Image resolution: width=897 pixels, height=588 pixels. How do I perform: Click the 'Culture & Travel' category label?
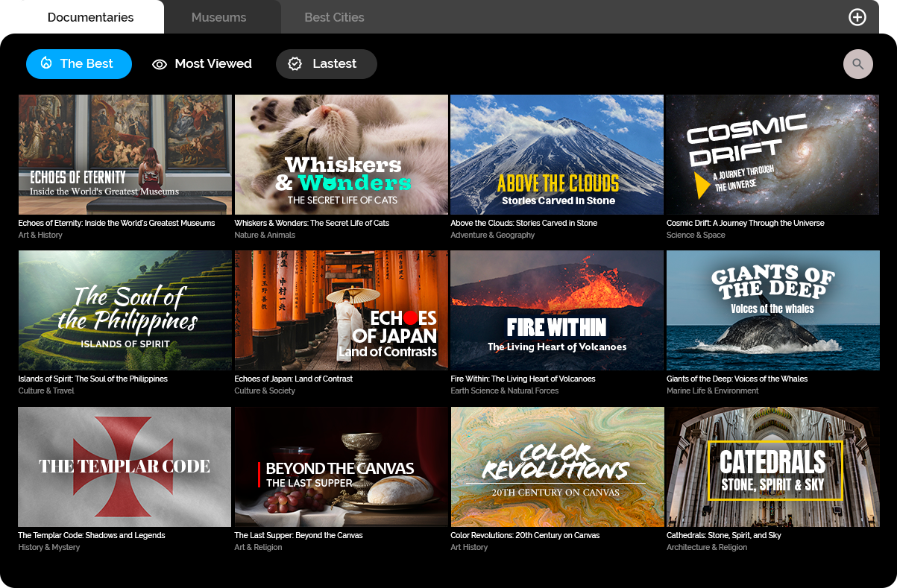(46, 391)
